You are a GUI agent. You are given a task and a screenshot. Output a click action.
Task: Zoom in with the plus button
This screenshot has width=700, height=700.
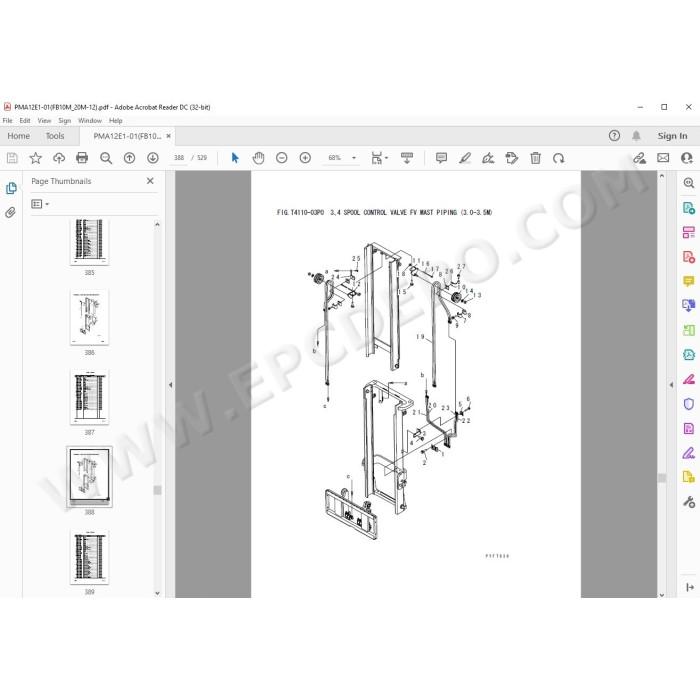305,158
